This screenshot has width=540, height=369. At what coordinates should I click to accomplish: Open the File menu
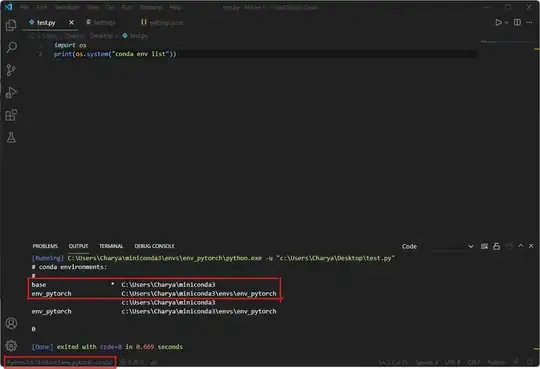(x=24, y=7)
